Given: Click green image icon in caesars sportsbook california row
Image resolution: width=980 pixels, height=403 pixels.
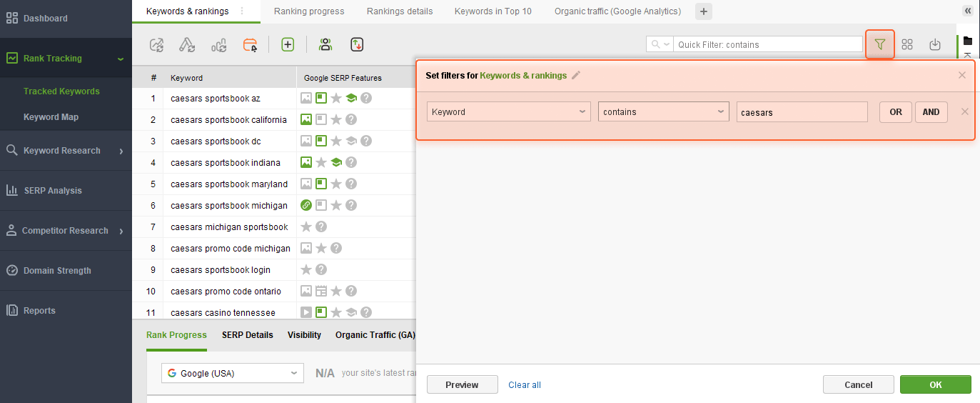Looking at the screenshot, I should pyautogui.click(x=306, y=119).
